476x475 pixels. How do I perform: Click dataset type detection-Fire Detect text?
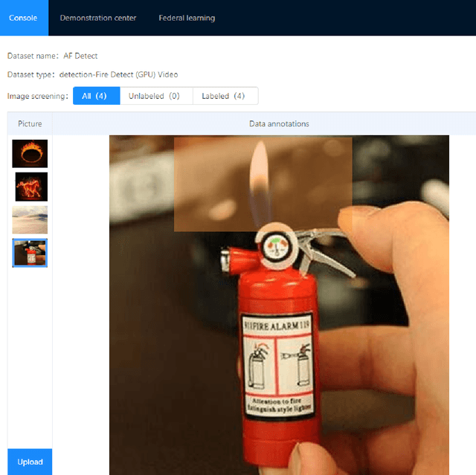pos(118,74)
